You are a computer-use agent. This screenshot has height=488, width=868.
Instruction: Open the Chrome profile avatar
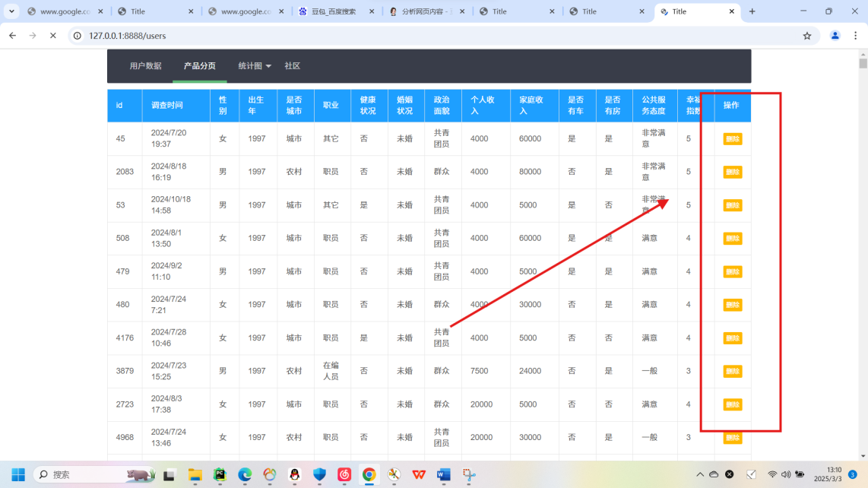835,36
